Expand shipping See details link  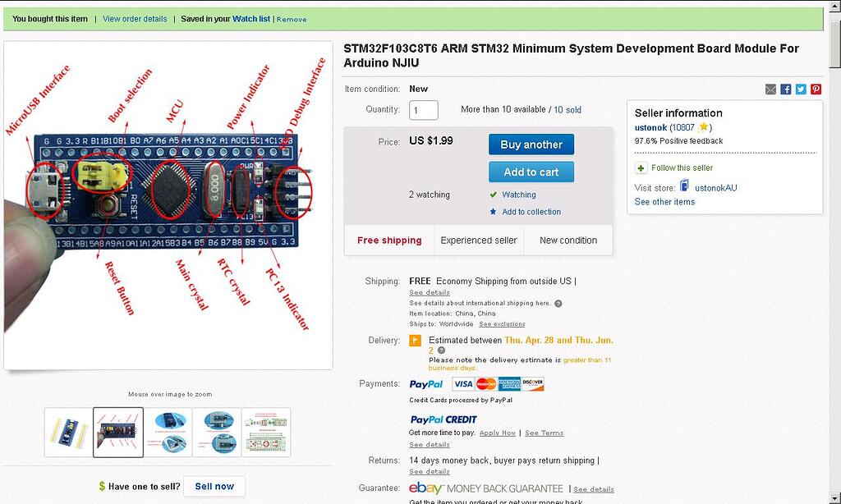tap(430, 292)
